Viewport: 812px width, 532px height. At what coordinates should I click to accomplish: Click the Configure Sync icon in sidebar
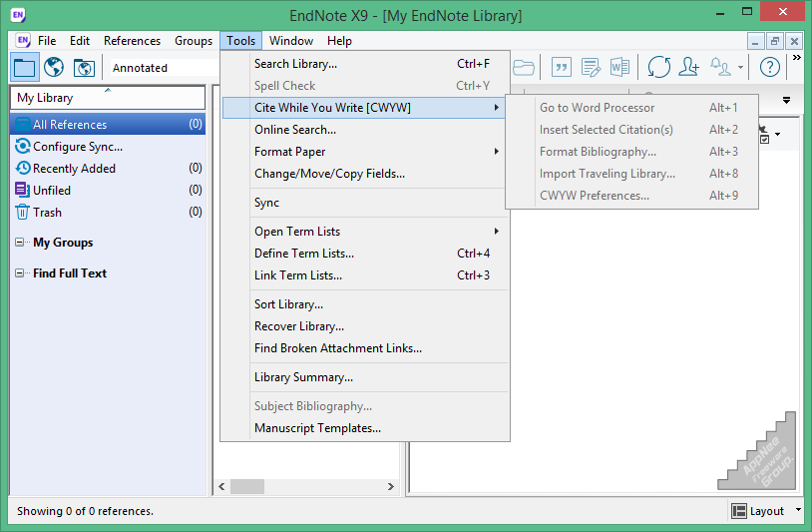point(22,146)
